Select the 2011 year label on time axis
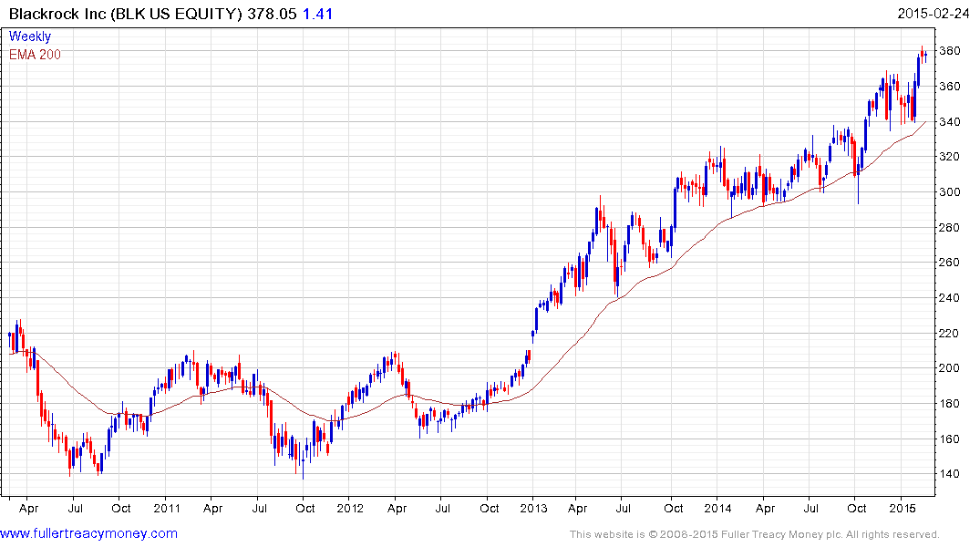This screenshot has height=547, width=980. 167,508
